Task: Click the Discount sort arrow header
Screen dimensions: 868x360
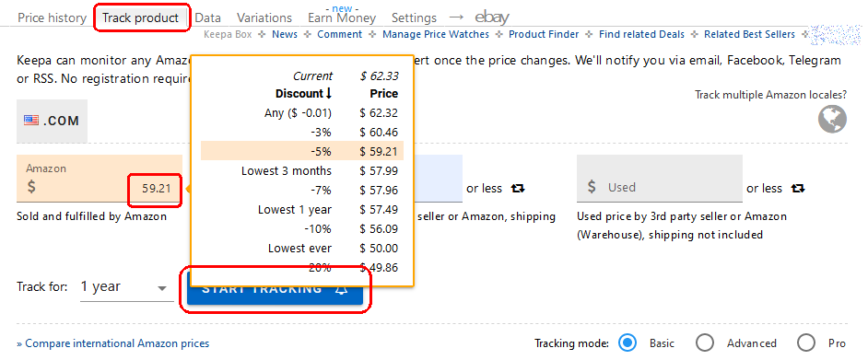Action: [303, 94]
